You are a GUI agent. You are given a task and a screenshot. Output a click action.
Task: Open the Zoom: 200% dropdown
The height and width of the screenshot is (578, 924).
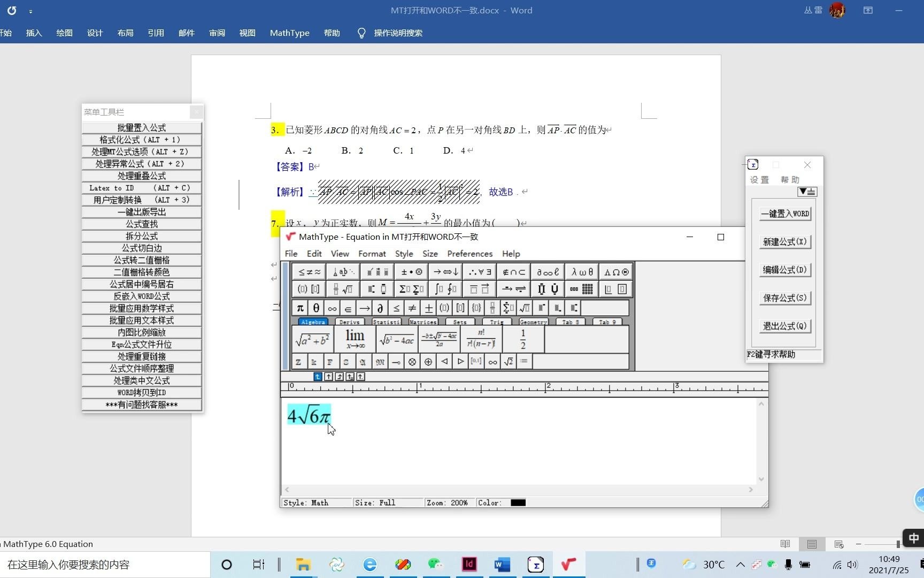[448, 503]
